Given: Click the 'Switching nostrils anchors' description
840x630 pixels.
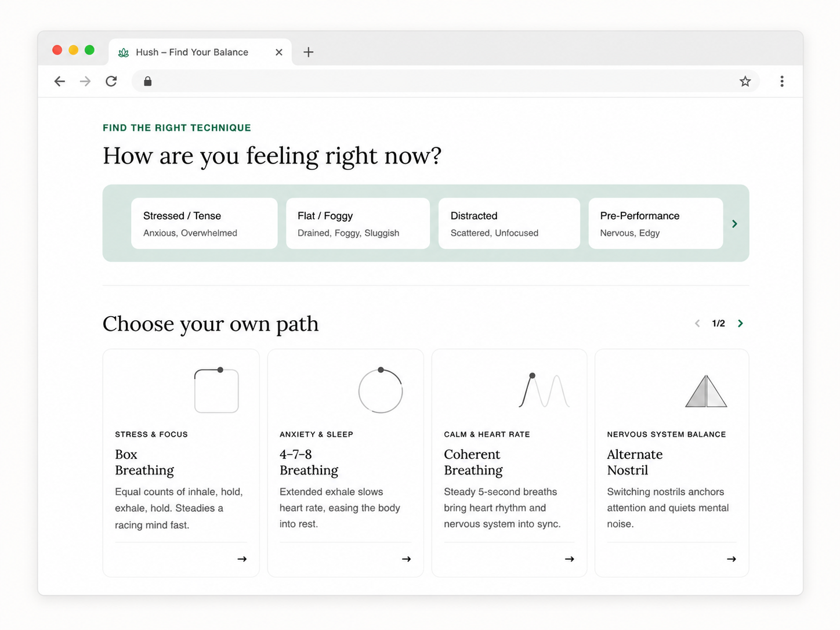Looking at the screenshot, I should click(x=668, y=508).
